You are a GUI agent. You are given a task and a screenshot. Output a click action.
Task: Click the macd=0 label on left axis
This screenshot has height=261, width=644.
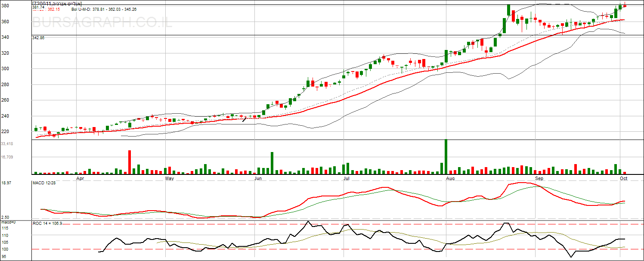tap(8, 222)
